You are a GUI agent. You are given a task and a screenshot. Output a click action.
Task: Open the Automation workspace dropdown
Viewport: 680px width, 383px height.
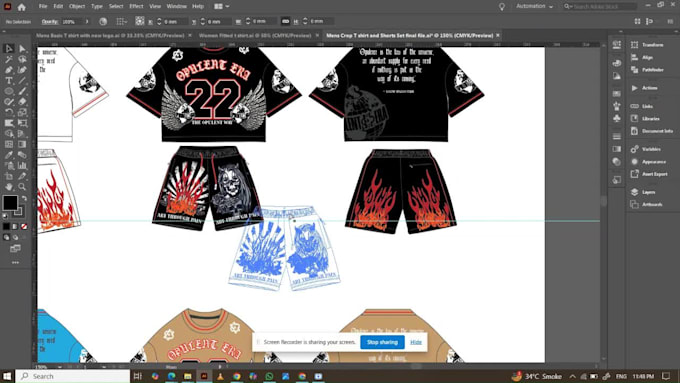coord(534,7)
